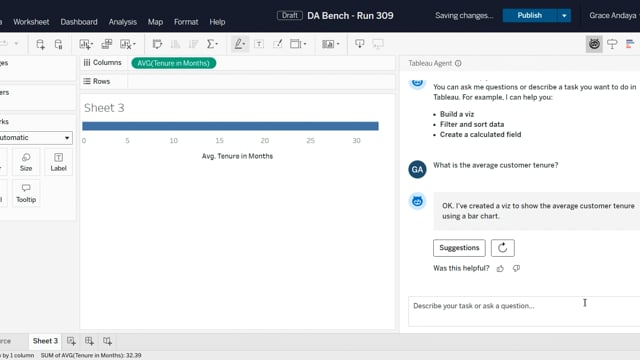This screenshot has height=360, width=640.
Task: Toggle Tableau Agent panel icon in toolbar
Action: [594, 44]
